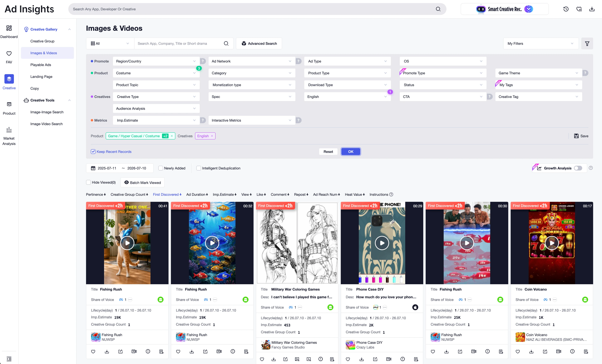Click the download icon in the header
Viewport: 602px width, 364px height.
tap(592, 9)
